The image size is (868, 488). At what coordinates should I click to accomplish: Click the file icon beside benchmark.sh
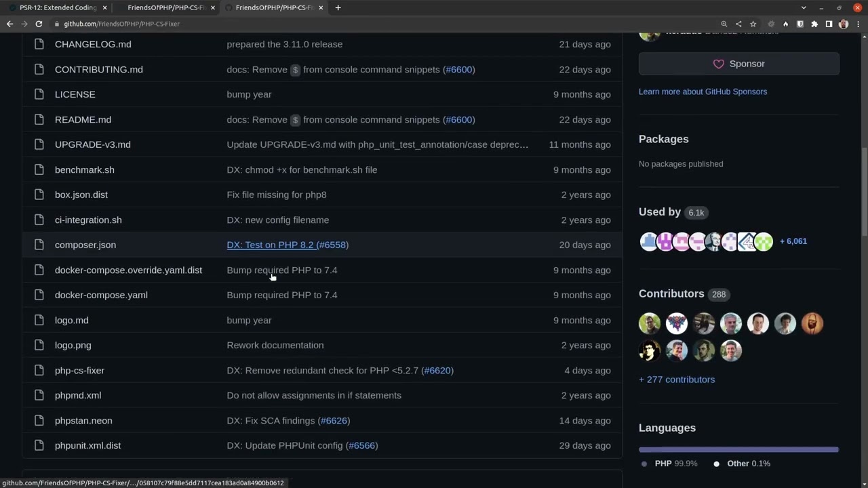click(39, 169)
